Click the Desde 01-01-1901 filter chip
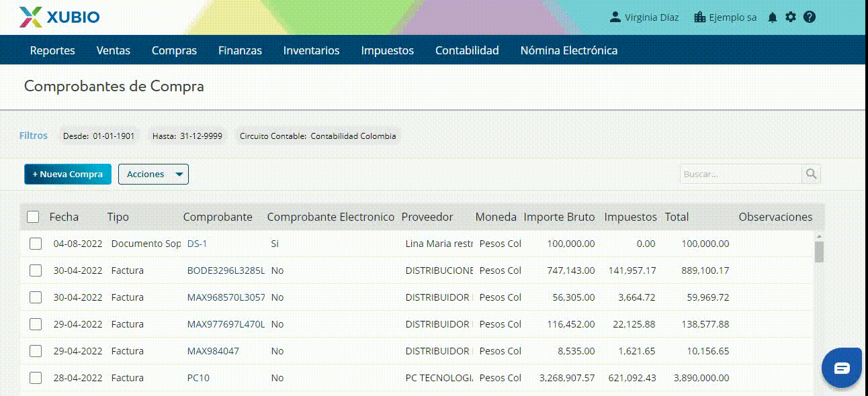 point(99,136)
